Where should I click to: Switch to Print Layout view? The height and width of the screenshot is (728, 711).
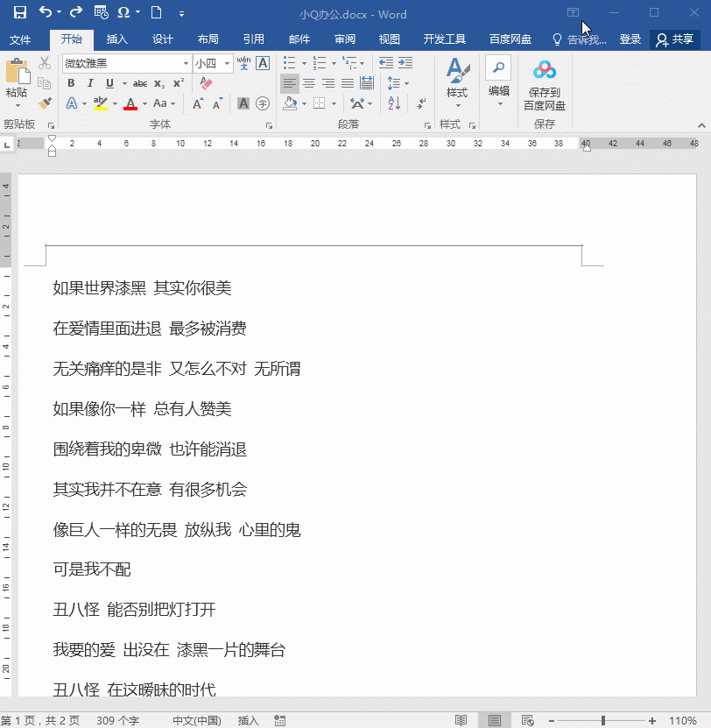pyautogui.click(x=494, y=720)
